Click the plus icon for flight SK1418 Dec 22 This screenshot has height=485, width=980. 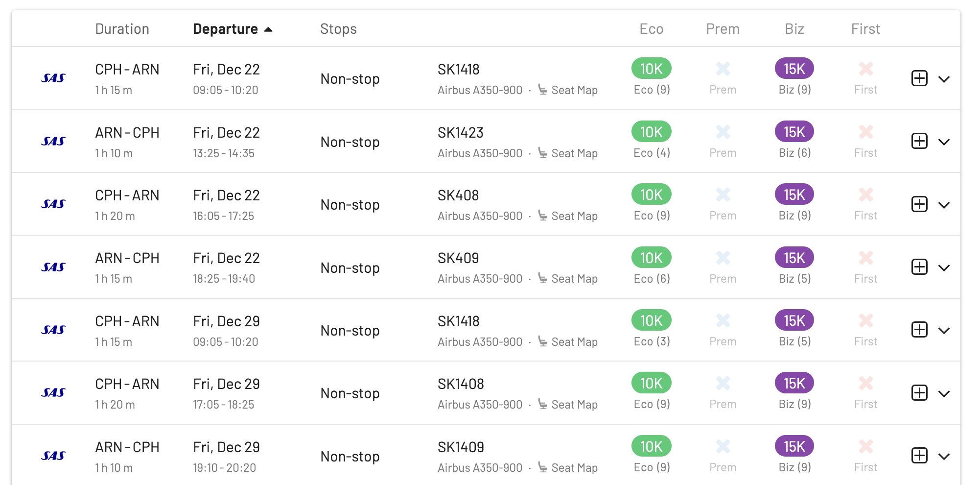pos(919,78)
